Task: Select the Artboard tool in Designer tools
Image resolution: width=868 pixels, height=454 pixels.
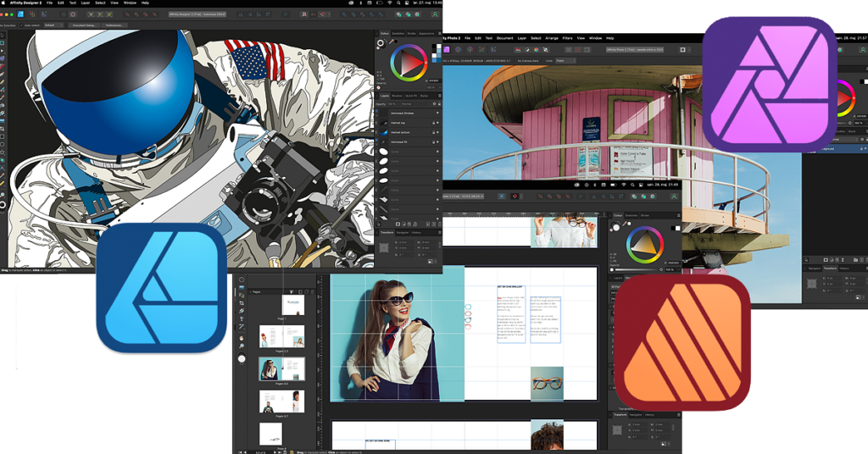Action: click(3, 42)
